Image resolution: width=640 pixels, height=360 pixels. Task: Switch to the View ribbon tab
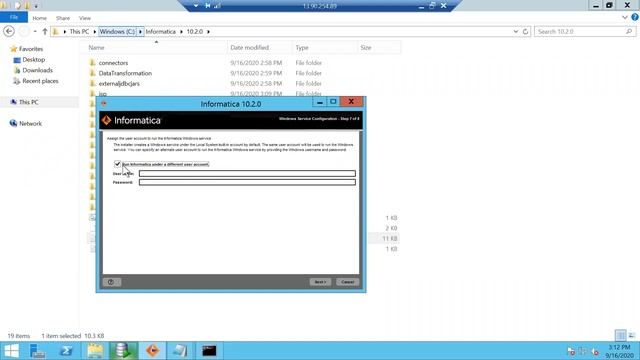point(85,18)
